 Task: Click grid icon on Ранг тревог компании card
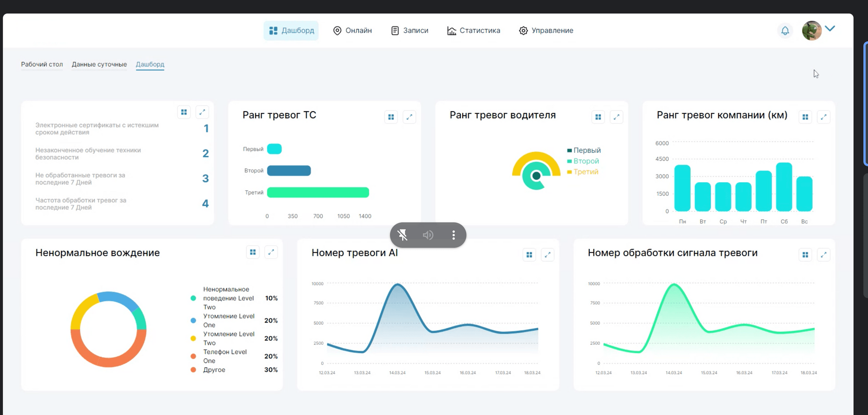(x=805, y=117)
